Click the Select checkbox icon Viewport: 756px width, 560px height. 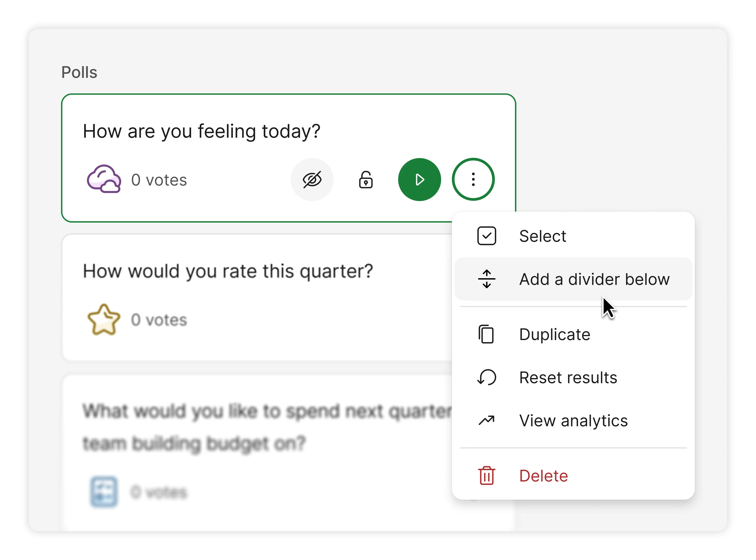click(x=487, y=236)
